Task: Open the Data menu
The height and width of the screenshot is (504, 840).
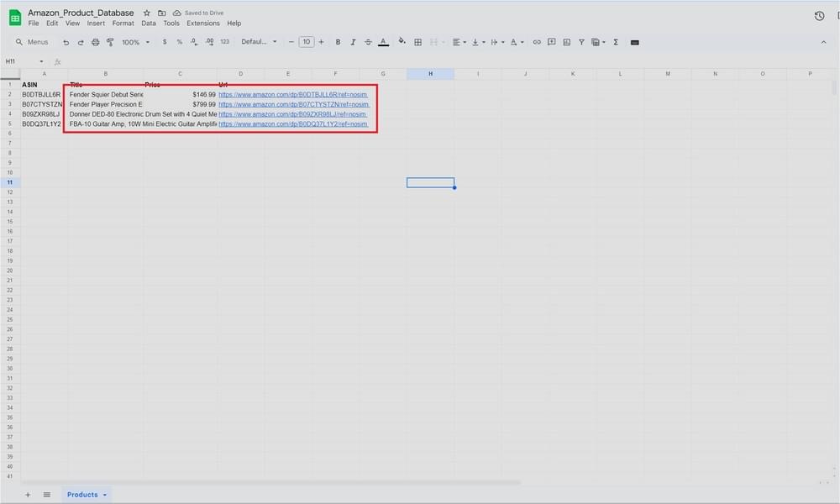Action: 149,23
